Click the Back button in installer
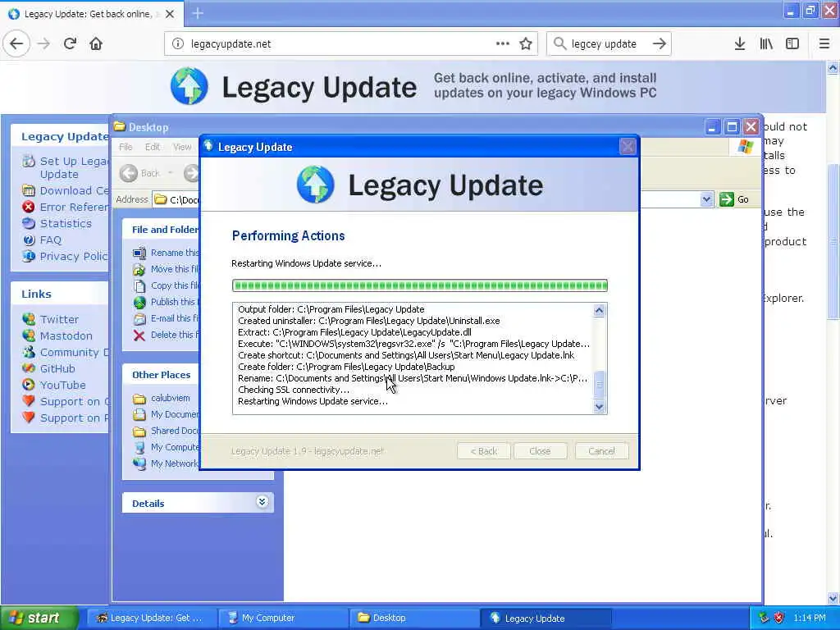 pyautogui.click(x=484, y=451)
